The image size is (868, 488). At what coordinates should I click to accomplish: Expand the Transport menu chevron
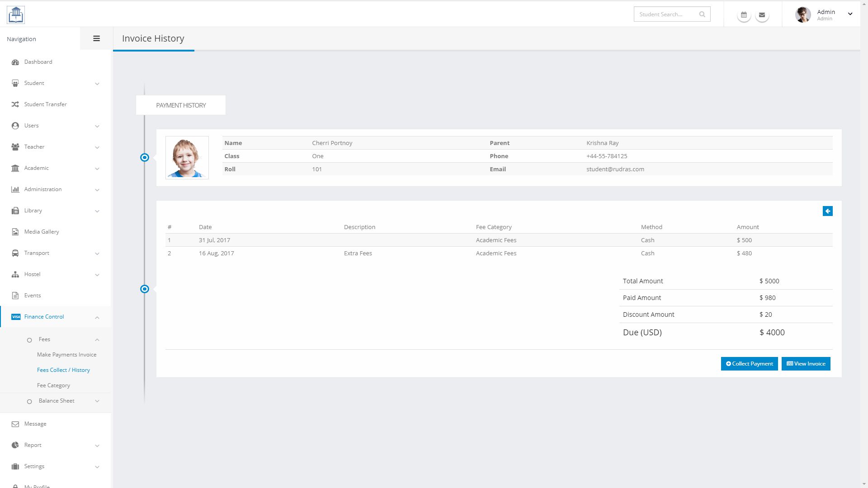pos(97,253)
